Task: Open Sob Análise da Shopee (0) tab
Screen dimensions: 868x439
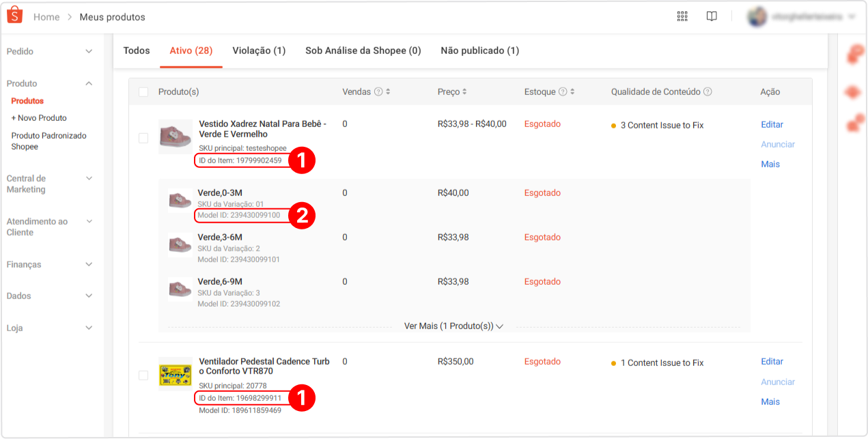Action: [x=363, y=51]
